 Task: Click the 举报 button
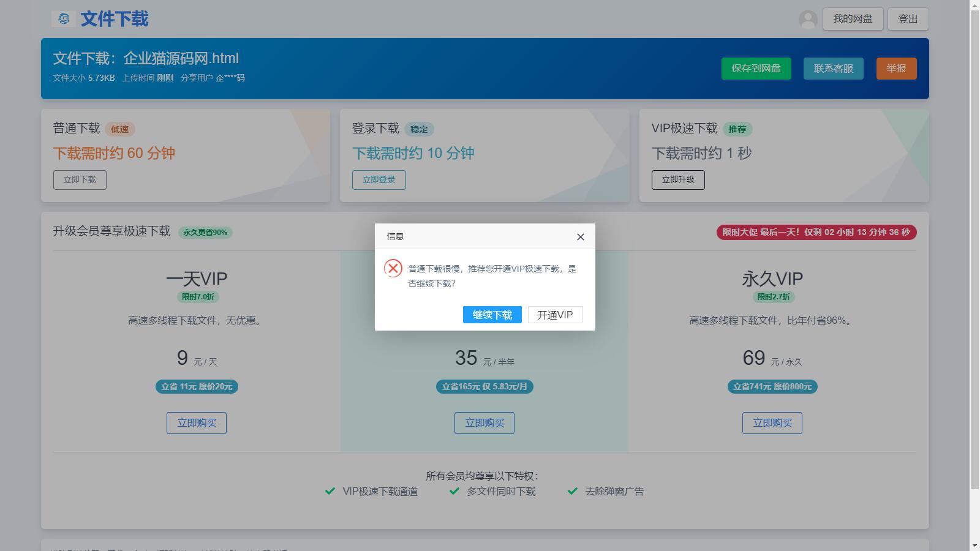click(x=896, y=69)
